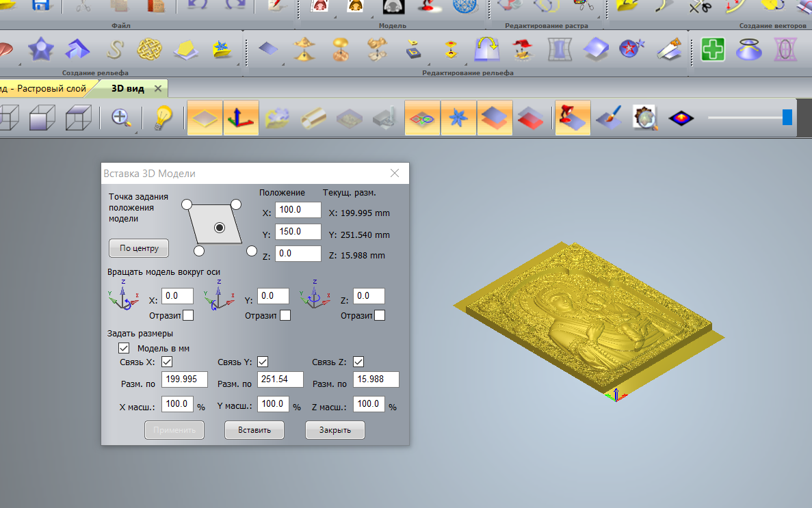
Task: Uncheck the Модель в мм checkbox
Action: [x=124, y=348]
